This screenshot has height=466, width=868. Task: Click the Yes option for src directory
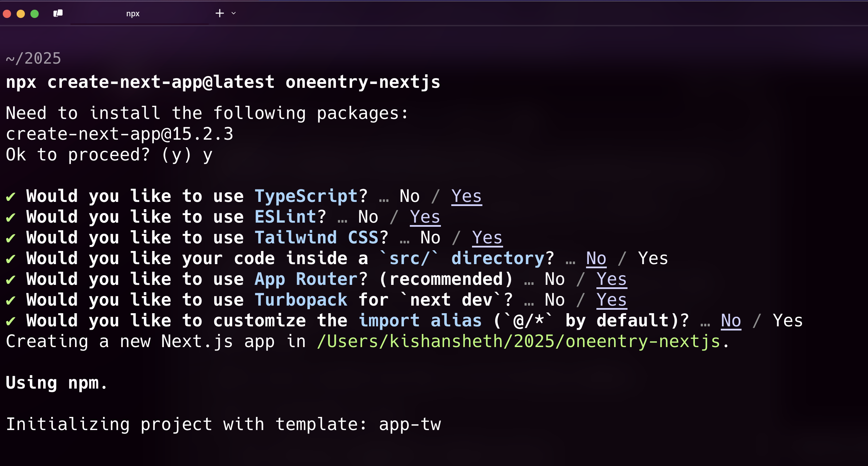[x=653, y=258]
